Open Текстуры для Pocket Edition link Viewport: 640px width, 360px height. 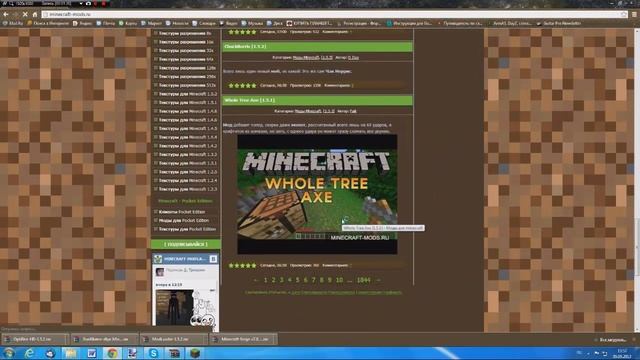point(187,229)
